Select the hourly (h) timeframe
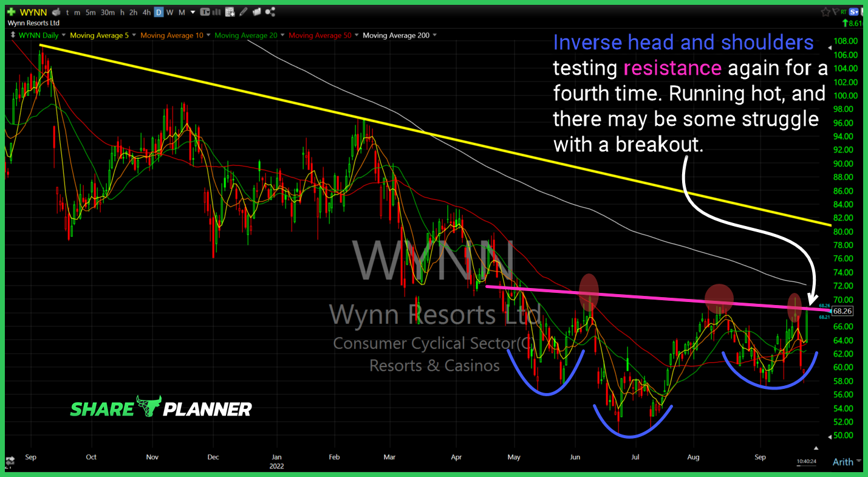Screen dimensions: 868x477 (x=122, y=12)
